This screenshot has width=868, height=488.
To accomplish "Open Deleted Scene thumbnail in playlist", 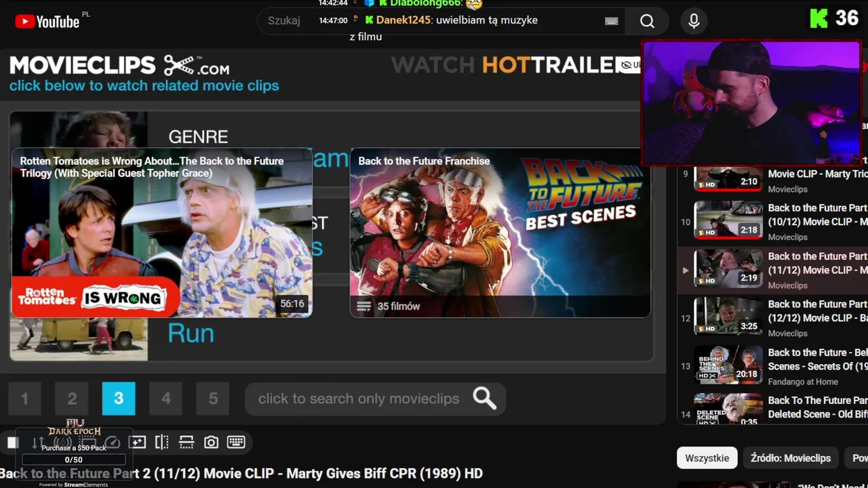I will (728, 409).
